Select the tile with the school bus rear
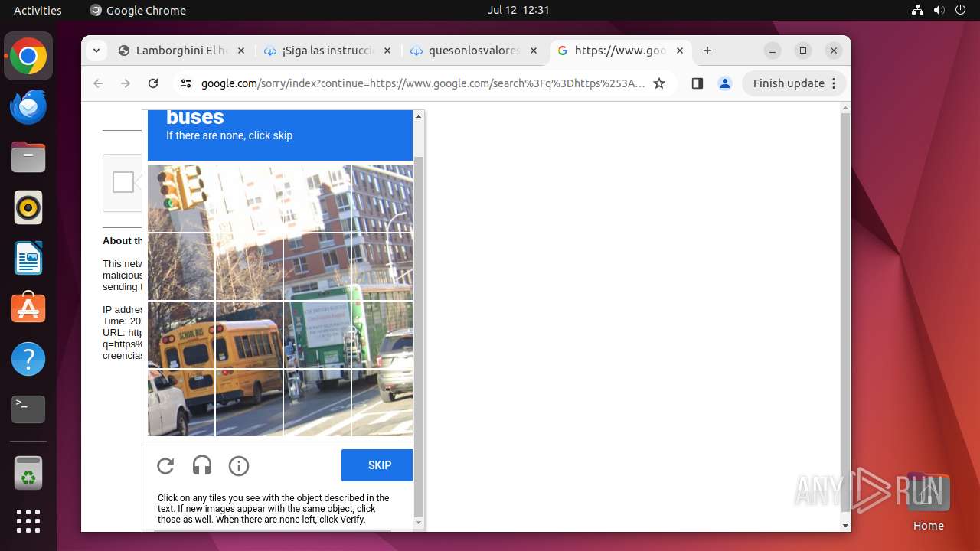This screenshot has width=980, height=551. coord(181,334)
